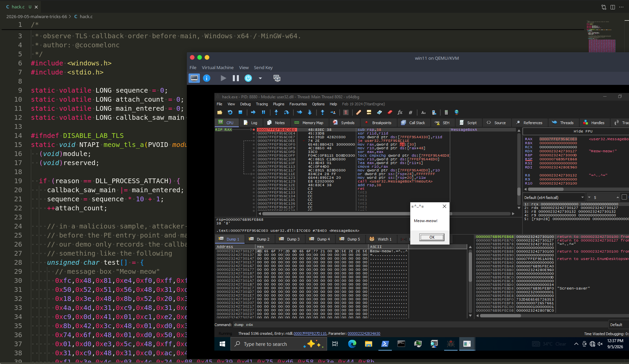Expand the VM power options dropdown arrow
The image size is (629, 364).
[260, 78]
